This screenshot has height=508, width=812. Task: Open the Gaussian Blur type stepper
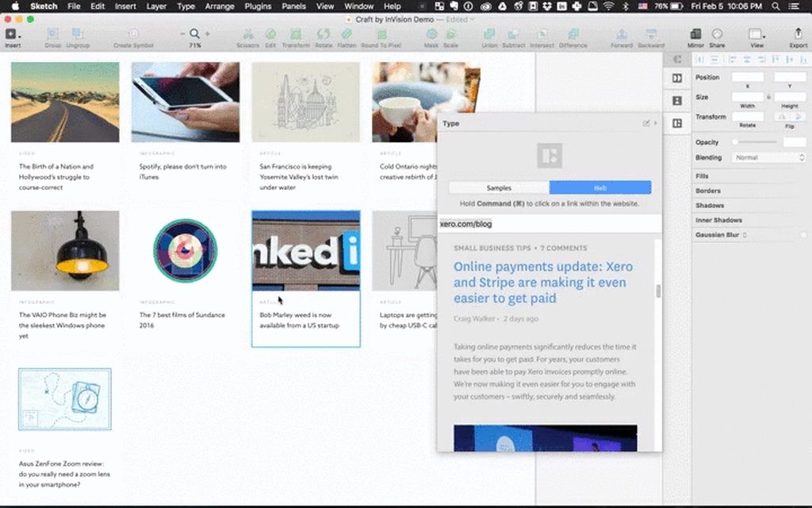click(x=745, y=235)
